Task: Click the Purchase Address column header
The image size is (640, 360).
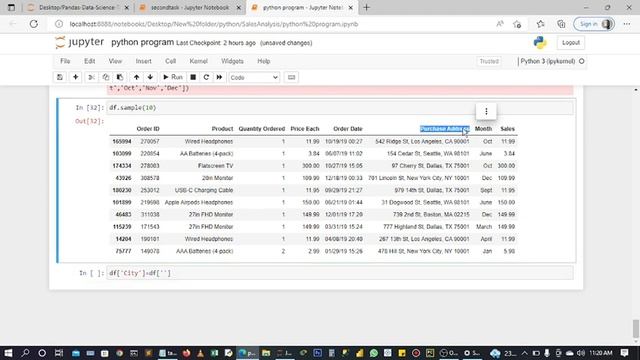Action: (444, 129)
